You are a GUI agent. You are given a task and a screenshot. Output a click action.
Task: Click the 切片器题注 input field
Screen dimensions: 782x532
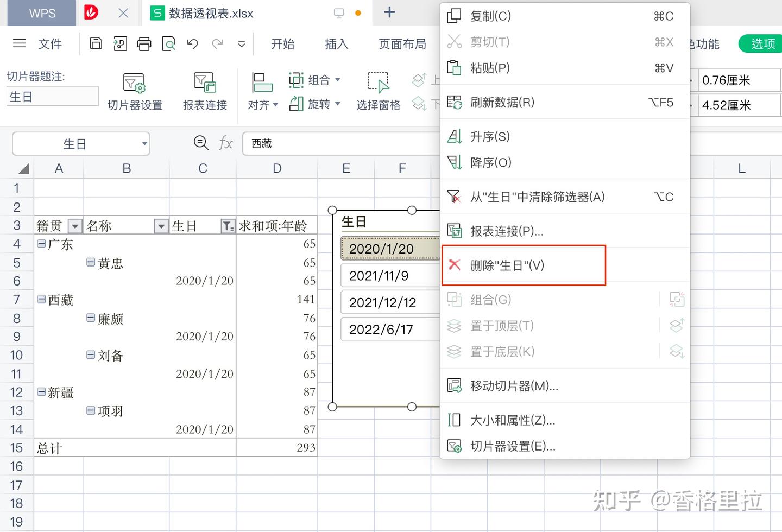coord(53,97)
